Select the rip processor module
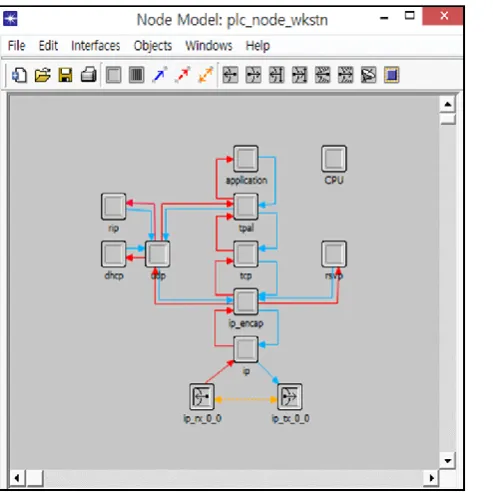Screen dimensions: 493x495 [x=113, y=206]
